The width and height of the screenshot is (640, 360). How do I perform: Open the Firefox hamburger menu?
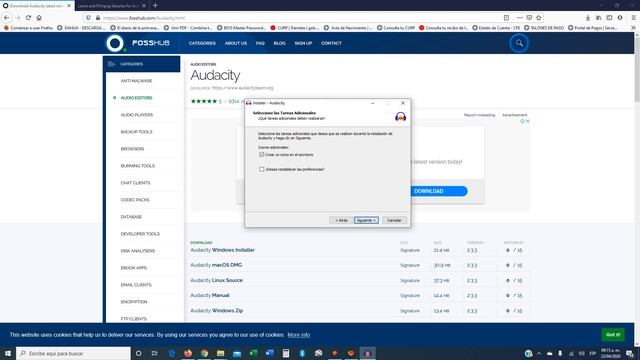point(633,18)
